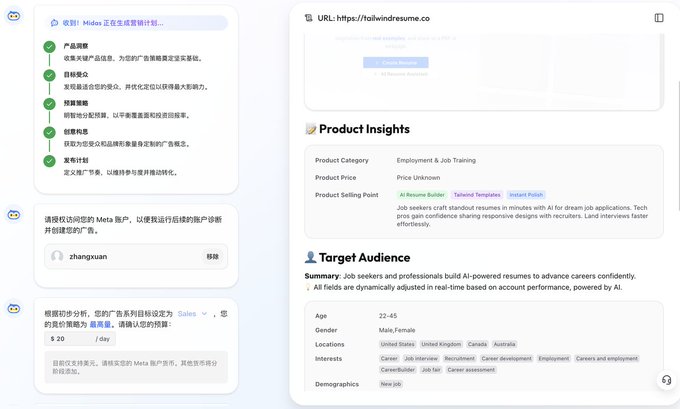The image size is (680, 409).
Task: Remove the zhangxuan account with 移除 button
Action: 212,257
